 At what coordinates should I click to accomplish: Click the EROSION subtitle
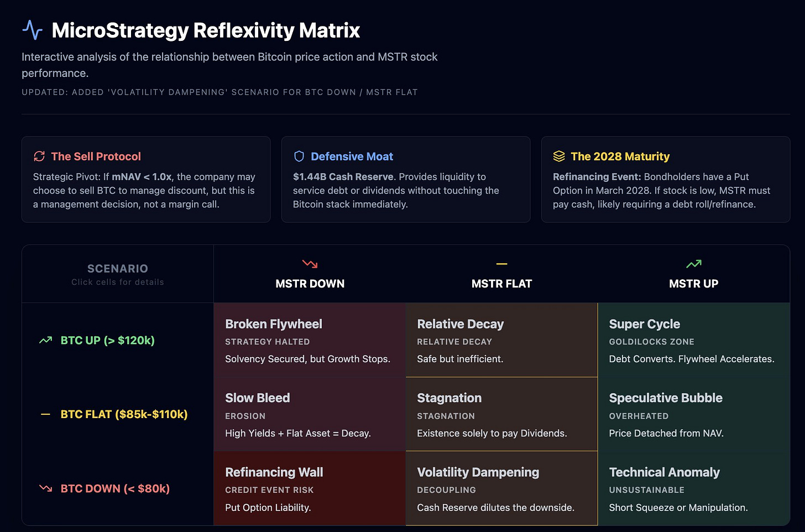click(245, 416)
